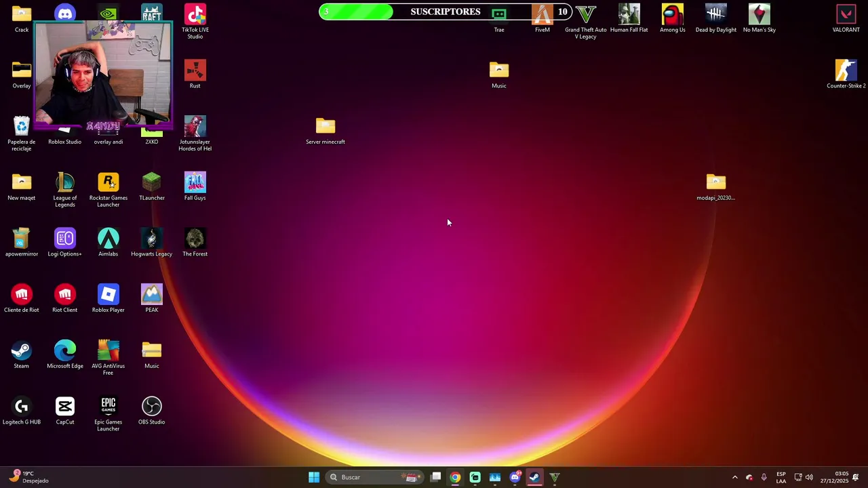Open Epic Games Launcher icon

[x=108, y=414]
